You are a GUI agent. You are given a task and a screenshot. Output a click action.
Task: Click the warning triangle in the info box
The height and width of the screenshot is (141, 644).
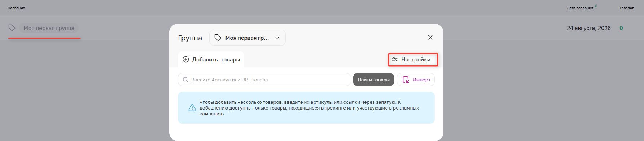pyautogui.click(x=192, y=108)
